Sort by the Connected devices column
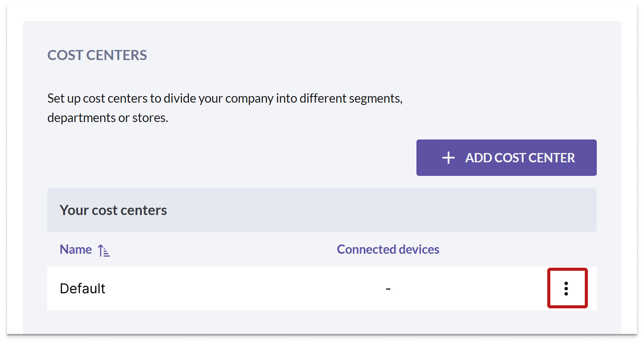This screenshot has width=644, height=344. point(388,249)
